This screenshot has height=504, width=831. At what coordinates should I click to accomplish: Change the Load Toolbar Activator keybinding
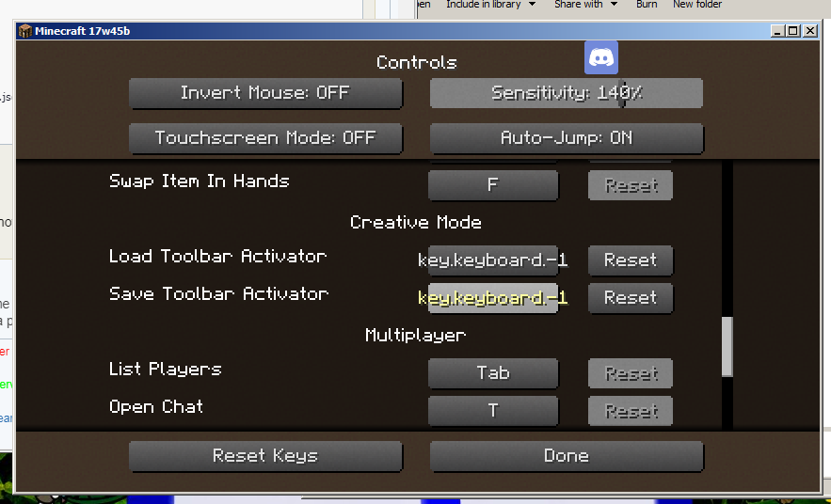[493, 260]
